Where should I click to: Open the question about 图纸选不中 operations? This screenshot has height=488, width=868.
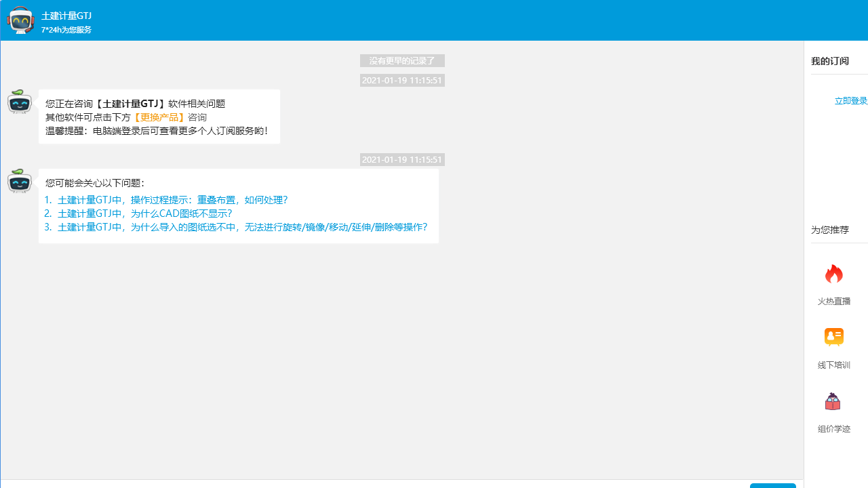(242, 227)
